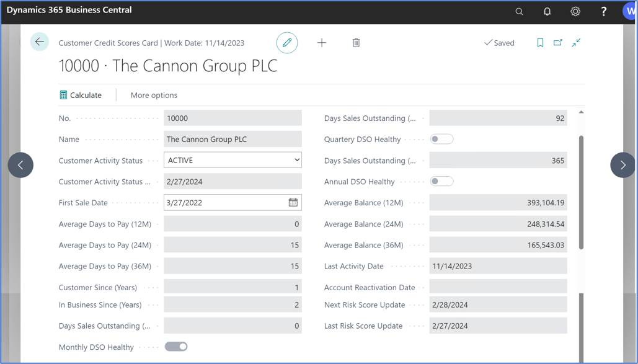Image resolution: width=638 pixels, height=364 pixels.
Task: Open the First Sale Date calendar picker
Action: click(x=293, y=202)
